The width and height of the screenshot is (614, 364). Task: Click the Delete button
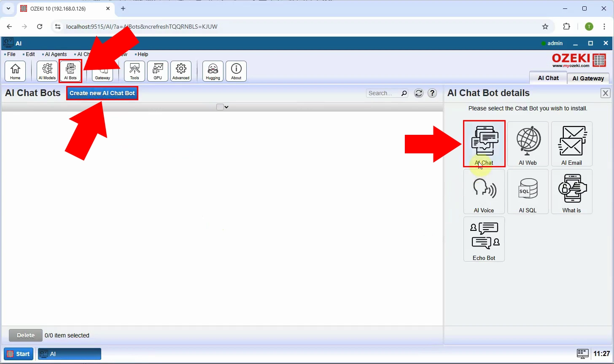coord(26,335)
